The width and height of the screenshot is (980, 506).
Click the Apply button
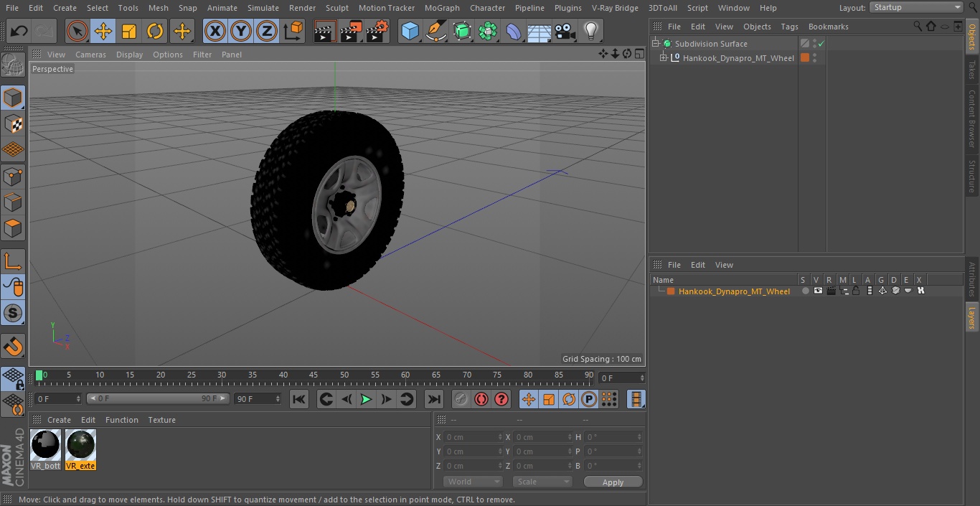pos(613,482)
